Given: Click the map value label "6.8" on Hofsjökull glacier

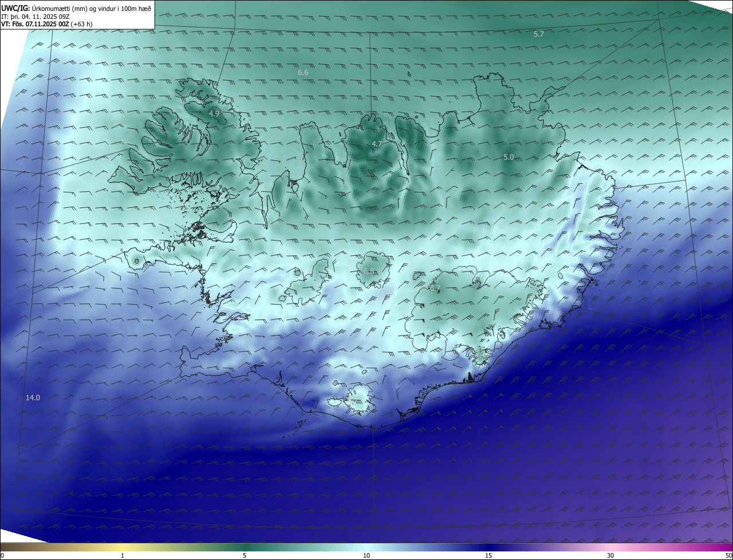Looking at the screenshot, I should tap(368, 271).
